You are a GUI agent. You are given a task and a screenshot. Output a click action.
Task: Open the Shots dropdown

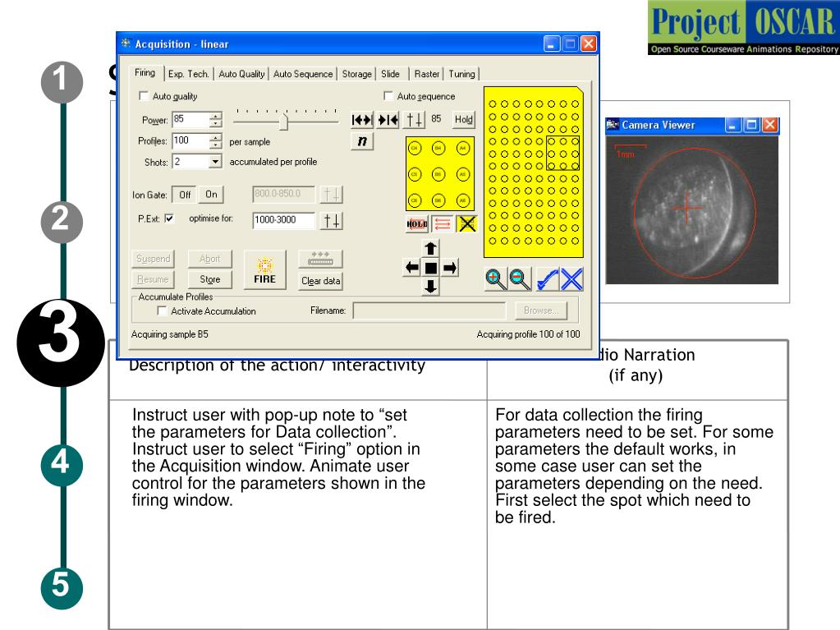tap(215, 161)
